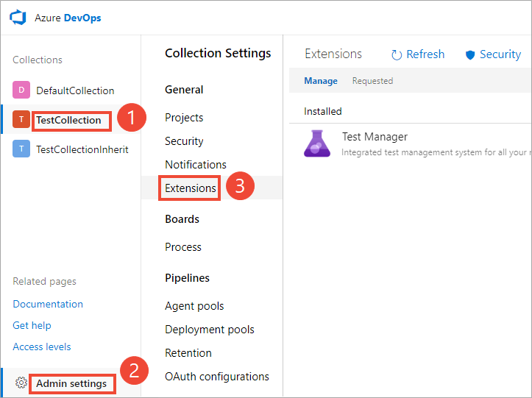Click the Extensions page title
The image size is (532, 398).
pyautogui.click(x=333, y=54)
